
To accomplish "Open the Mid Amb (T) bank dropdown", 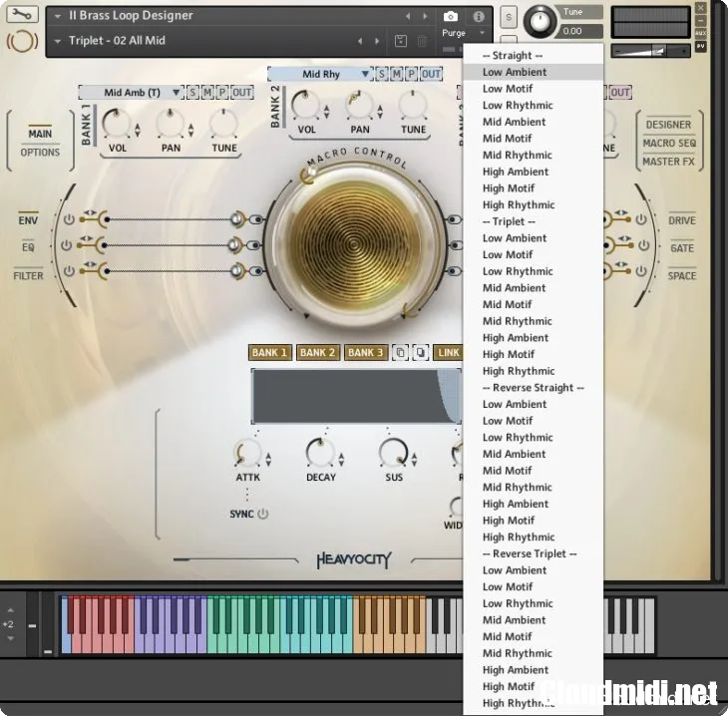I will [x=131, y=93].
